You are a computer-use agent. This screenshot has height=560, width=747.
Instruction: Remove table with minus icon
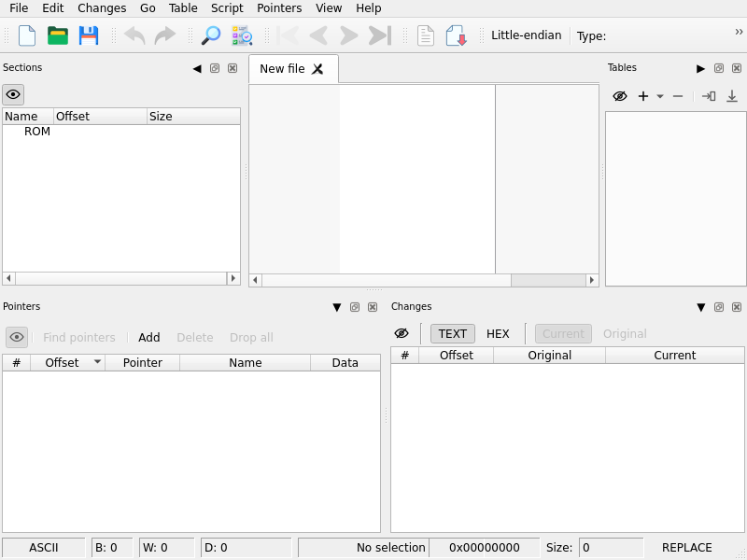[x=678, y=96]
